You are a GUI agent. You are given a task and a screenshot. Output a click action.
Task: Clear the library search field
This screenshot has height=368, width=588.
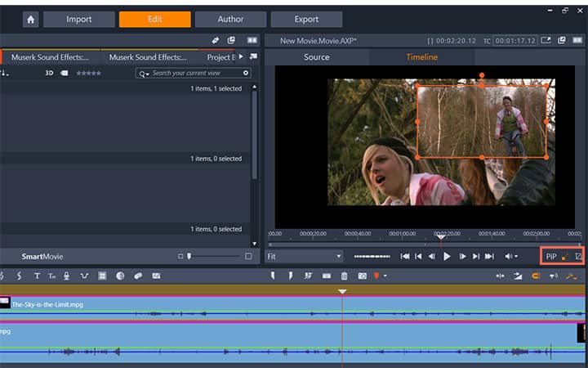(x=246, y=74)
